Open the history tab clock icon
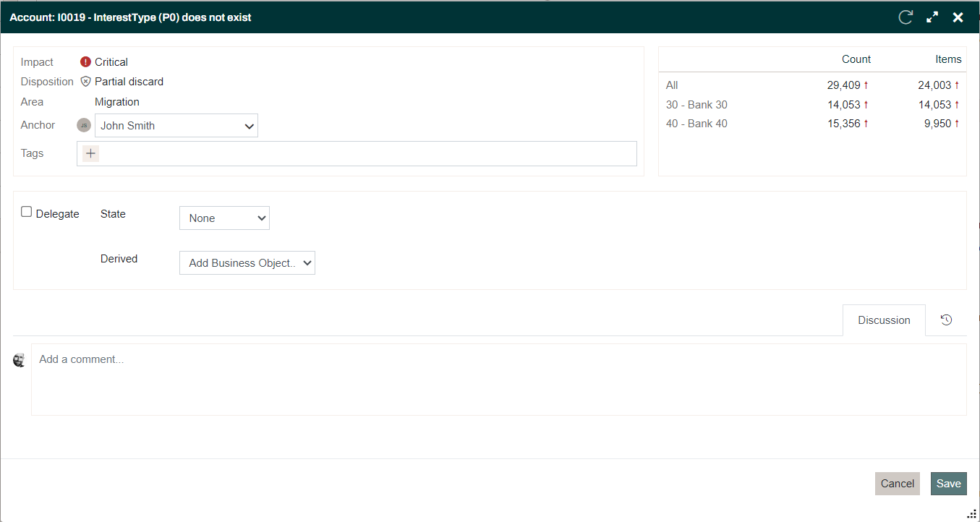 946,320
